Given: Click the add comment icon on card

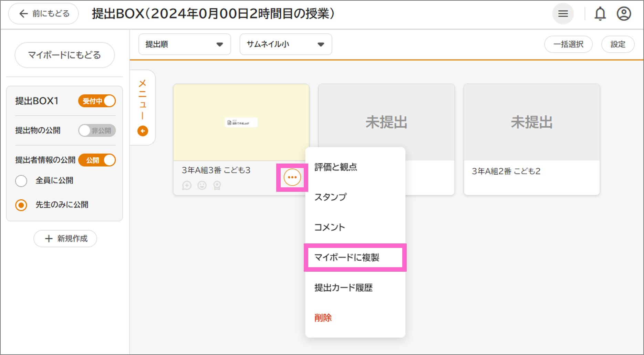Looking at the screenshot, I should 187,186.
